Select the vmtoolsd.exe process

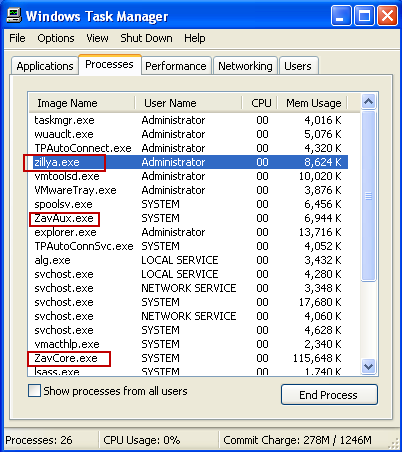[188, 176]
